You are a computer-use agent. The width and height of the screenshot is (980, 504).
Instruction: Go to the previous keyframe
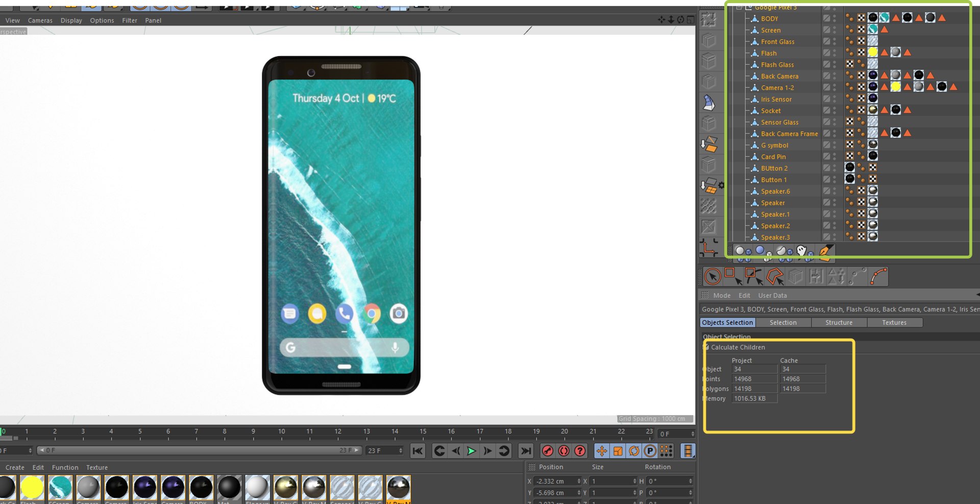[439, 451]
